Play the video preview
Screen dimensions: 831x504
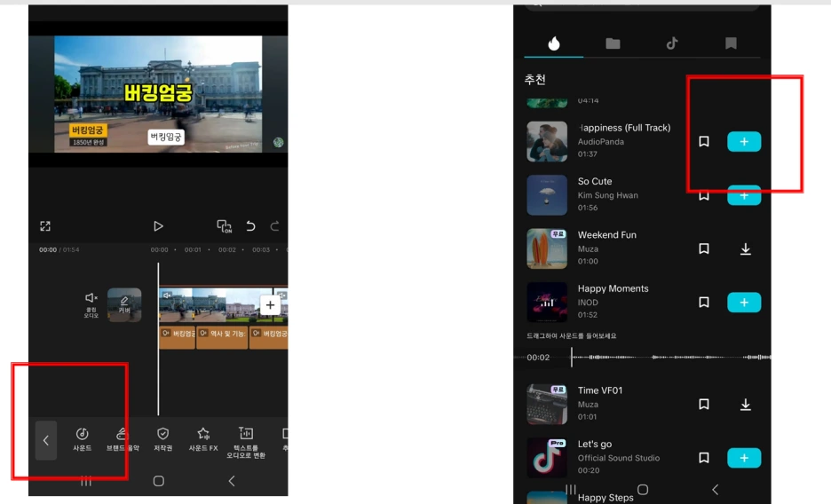click(158, 226)
